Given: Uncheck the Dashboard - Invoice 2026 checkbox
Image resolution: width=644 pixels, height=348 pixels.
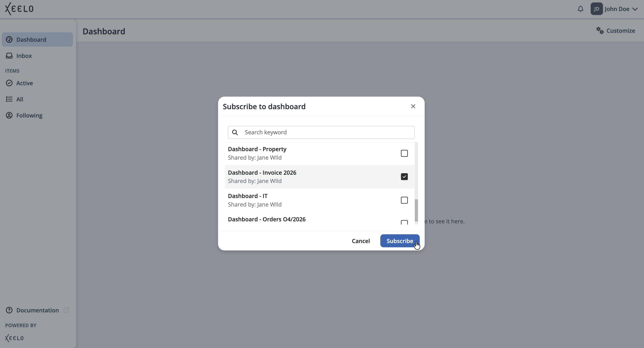Looking at the screenshot, I should tap(404, 177).
